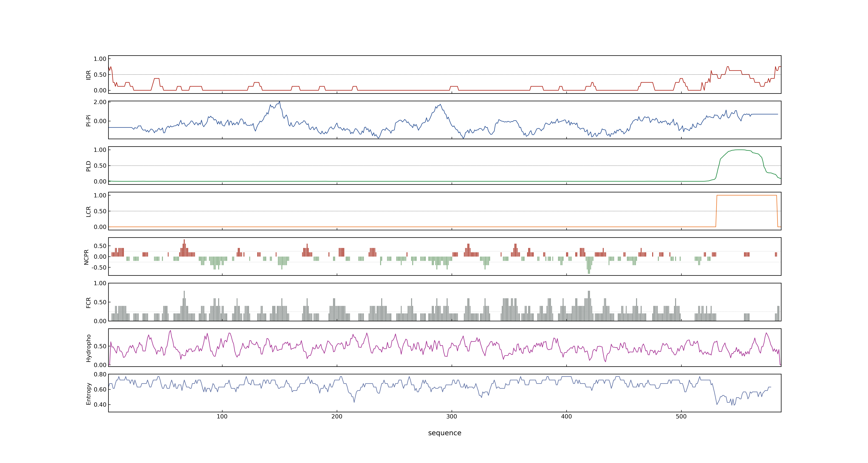The width and height of the screenshot is (868, 463).
Task: Click the green PLD curve peak plateau
Action: [x=740, y=150]
